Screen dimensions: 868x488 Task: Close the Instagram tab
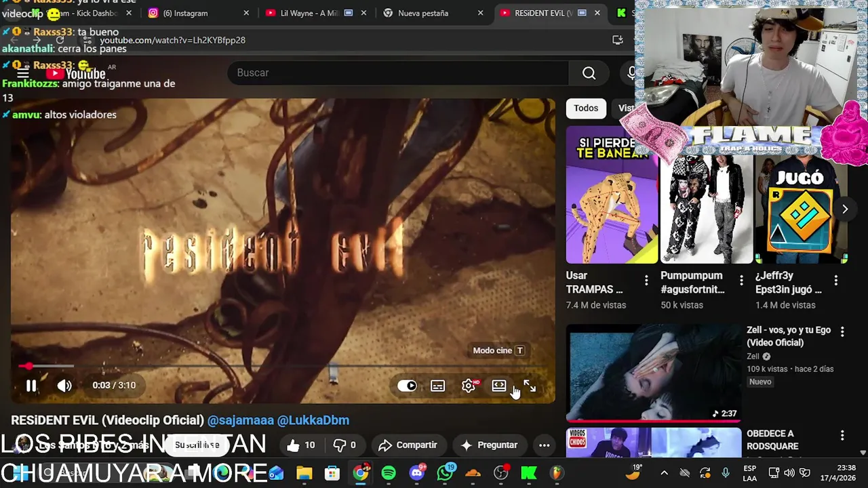[x=246, y=13]
